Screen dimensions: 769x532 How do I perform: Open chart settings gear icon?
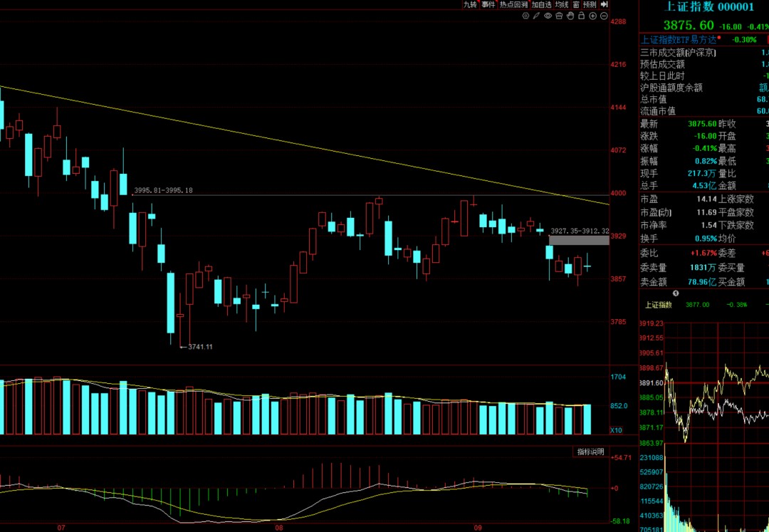[525, 16]
